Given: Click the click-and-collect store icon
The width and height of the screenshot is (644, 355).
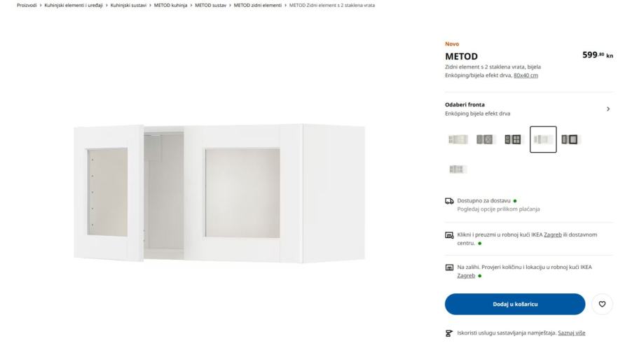Looking at the screenshot, I should pos(449,235).
